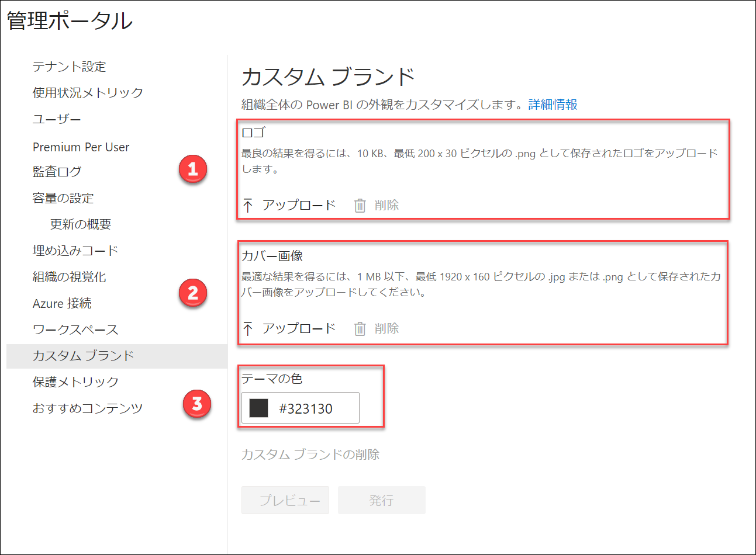Screen dimensions: 756x555
Task: Click the ロゴ section label
Action: [253, 133]
